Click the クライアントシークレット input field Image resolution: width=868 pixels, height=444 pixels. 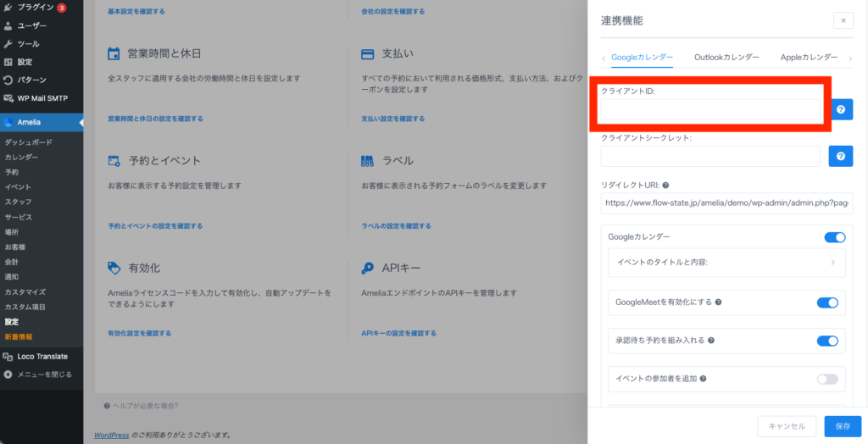coord(709,156)
